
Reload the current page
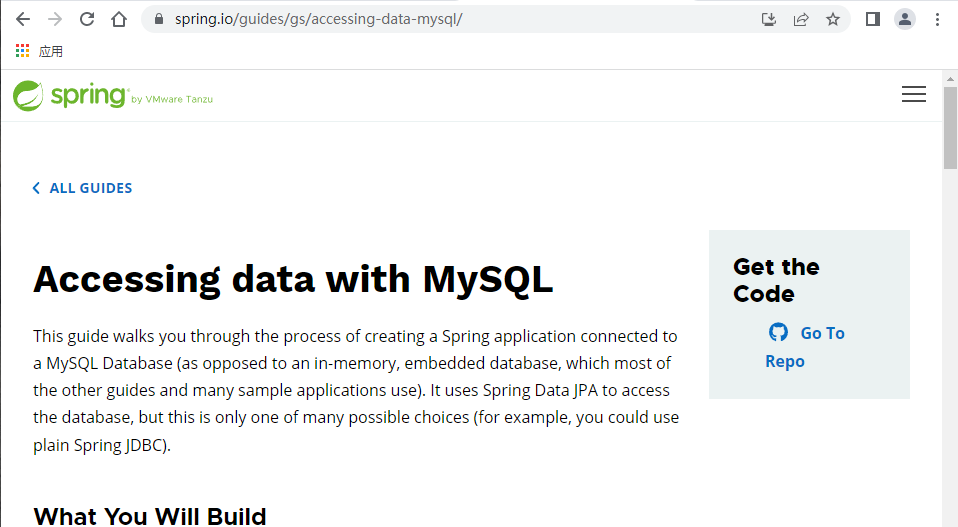pyautogui.click(x=87, y=19)
